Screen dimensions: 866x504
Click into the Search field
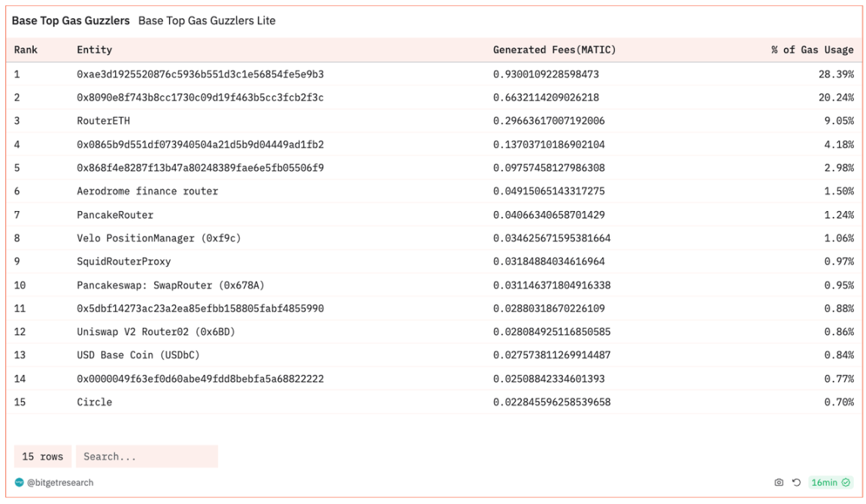147,456
